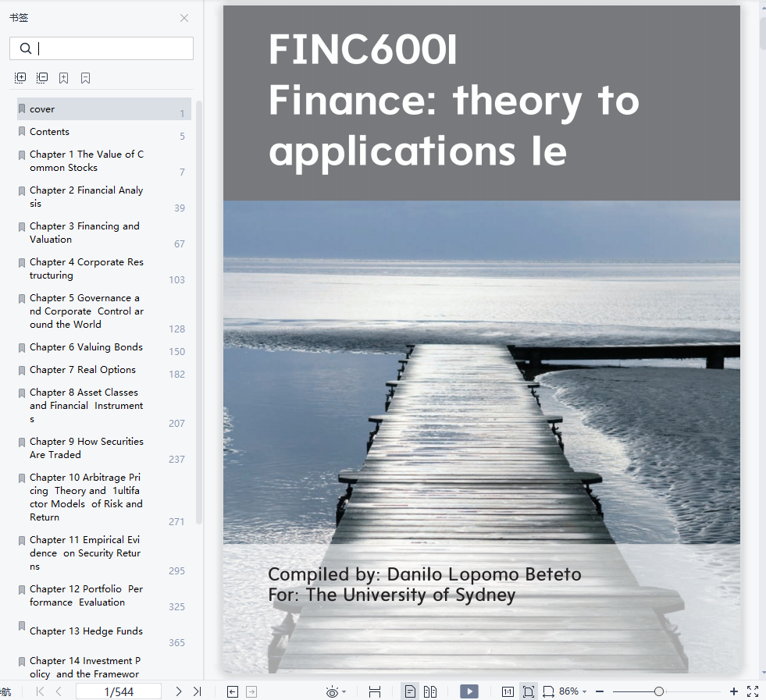Viewport: 766px width, 700px height.
Task: Jump to Chapter 5 Governance and Corporate Control
Action: (x=104, y=311)
